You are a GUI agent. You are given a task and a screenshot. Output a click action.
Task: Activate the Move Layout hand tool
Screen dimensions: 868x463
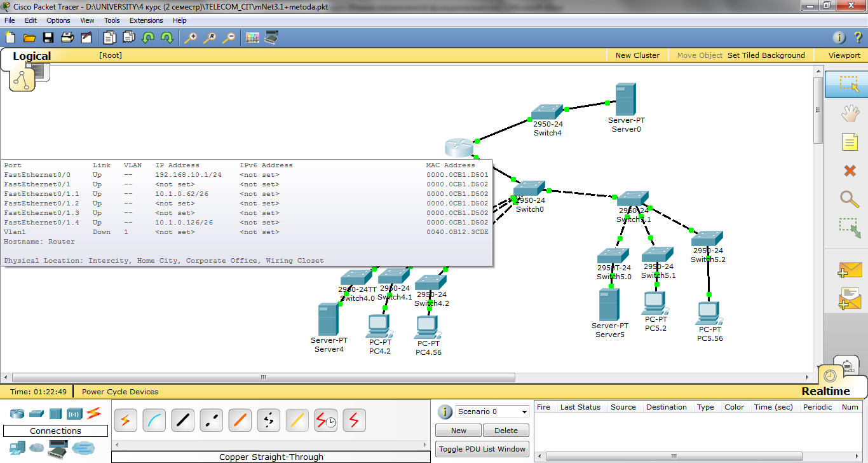(850, 114)
